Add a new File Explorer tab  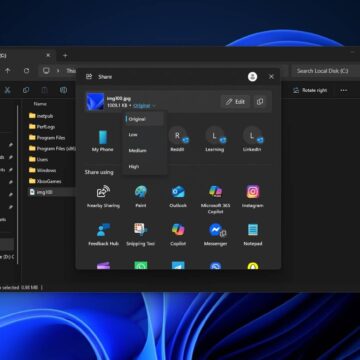tap(65, 55)
